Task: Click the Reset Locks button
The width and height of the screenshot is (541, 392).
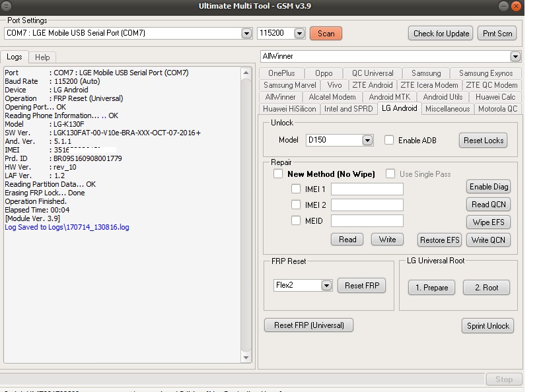Action: point(484,141)
